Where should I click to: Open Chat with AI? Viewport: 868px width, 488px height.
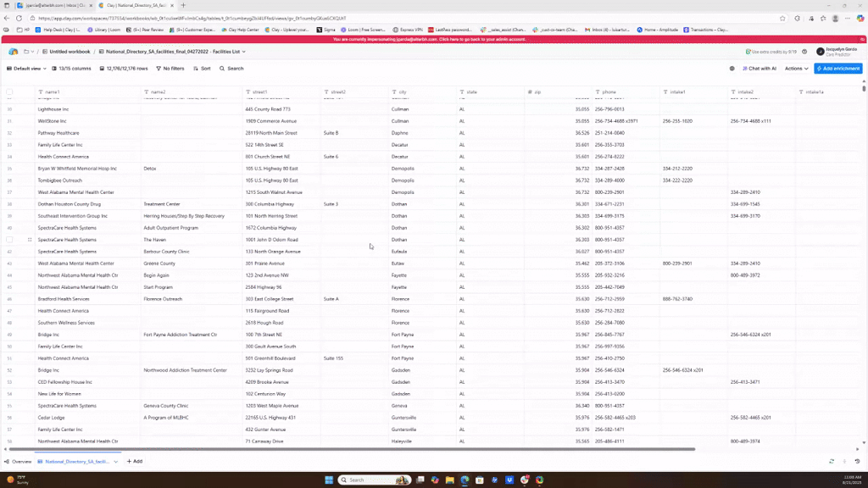point(759,69)
